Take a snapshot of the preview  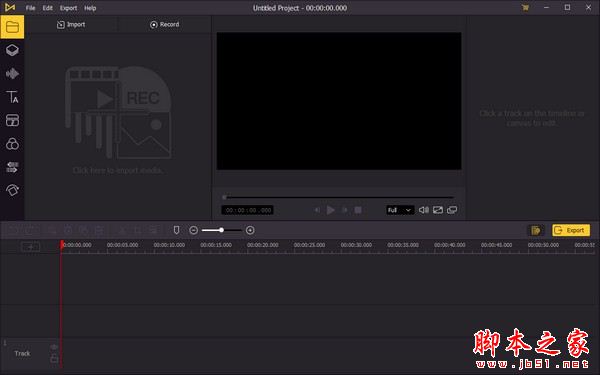438,210
